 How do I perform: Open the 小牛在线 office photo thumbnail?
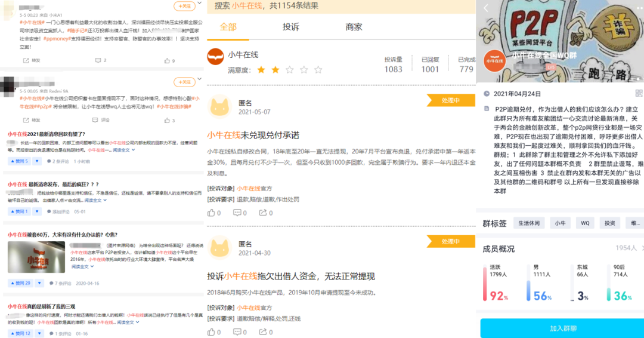point(35,257)
